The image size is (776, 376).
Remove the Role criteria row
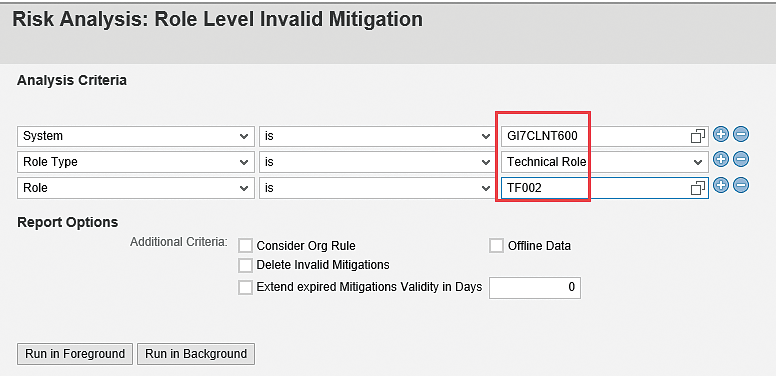point(741,186)
